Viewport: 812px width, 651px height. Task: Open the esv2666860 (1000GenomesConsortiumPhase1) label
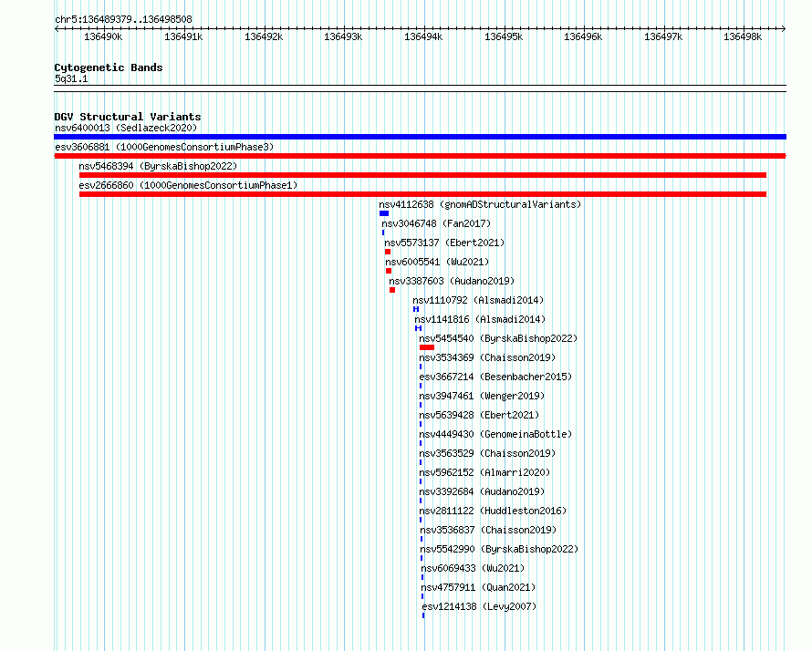189,185
